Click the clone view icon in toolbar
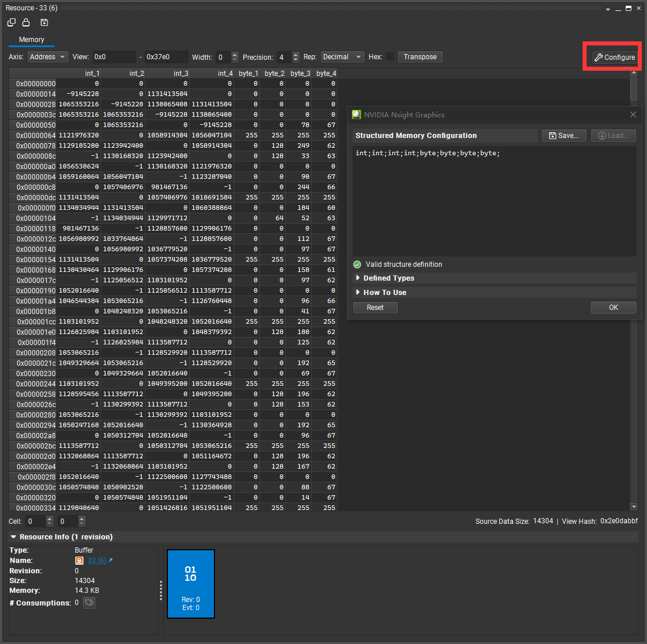 [x=12, y=22]
